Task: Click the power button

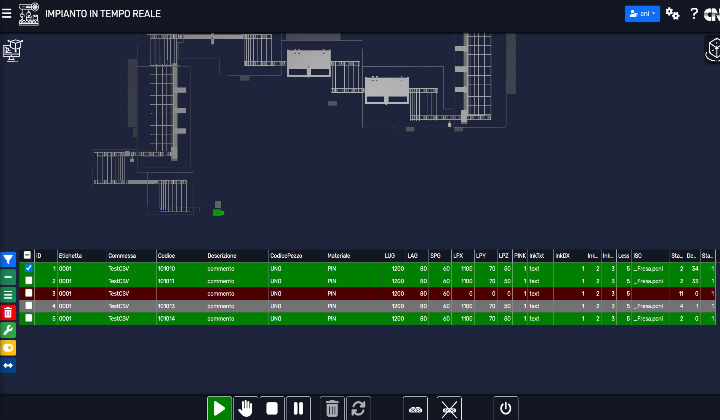Action: click(x=506, y=408)
